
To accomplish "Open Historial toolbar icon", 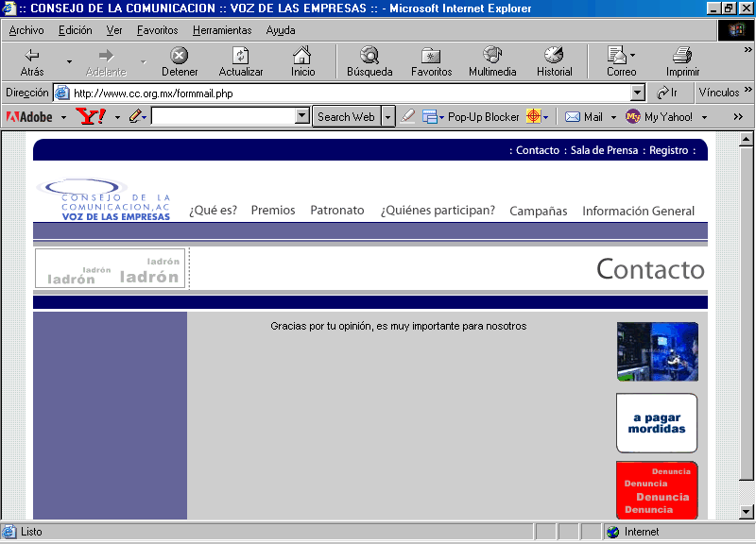I will point(554,56).
